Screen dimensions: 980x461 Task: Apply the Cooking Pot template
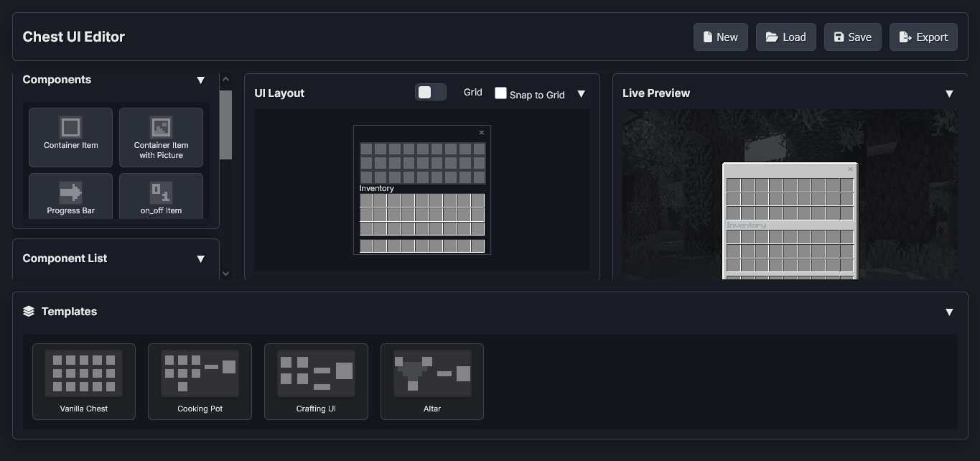(200, 381)
